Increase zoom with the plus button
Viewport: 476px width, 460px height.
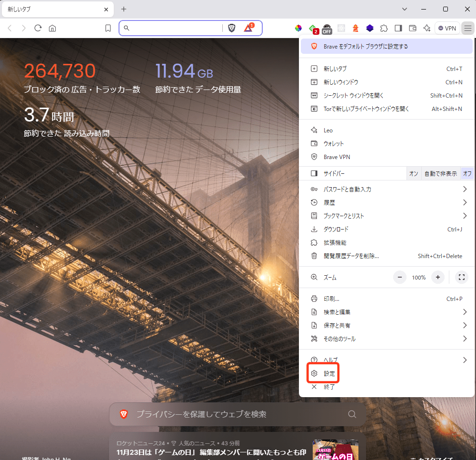437,277
